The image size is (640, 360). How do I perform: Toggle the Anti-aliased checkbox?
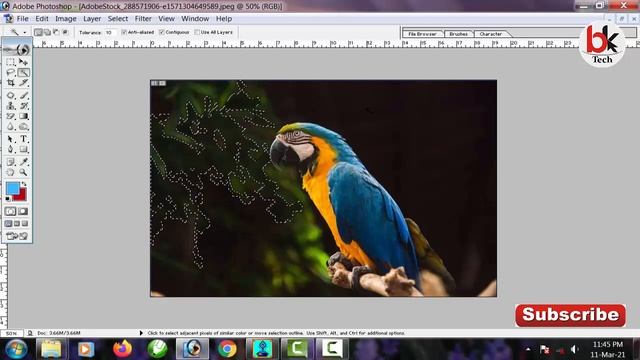[124, 32]
